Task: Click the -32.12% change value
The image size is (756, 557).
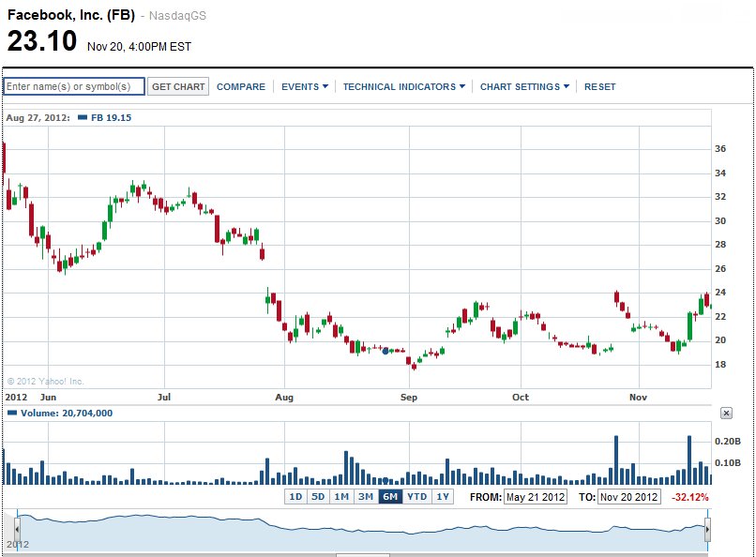Action: click(x=690, y=497)
